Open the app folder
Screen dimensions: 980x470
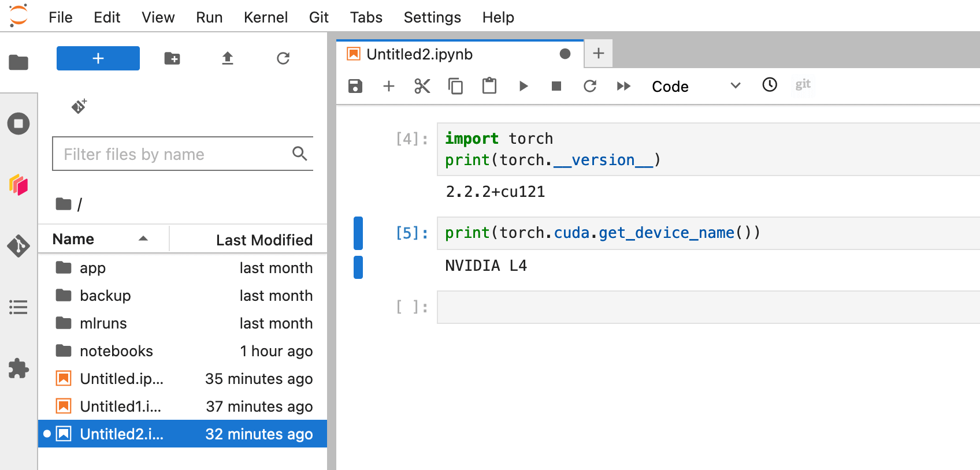point(183,268)
